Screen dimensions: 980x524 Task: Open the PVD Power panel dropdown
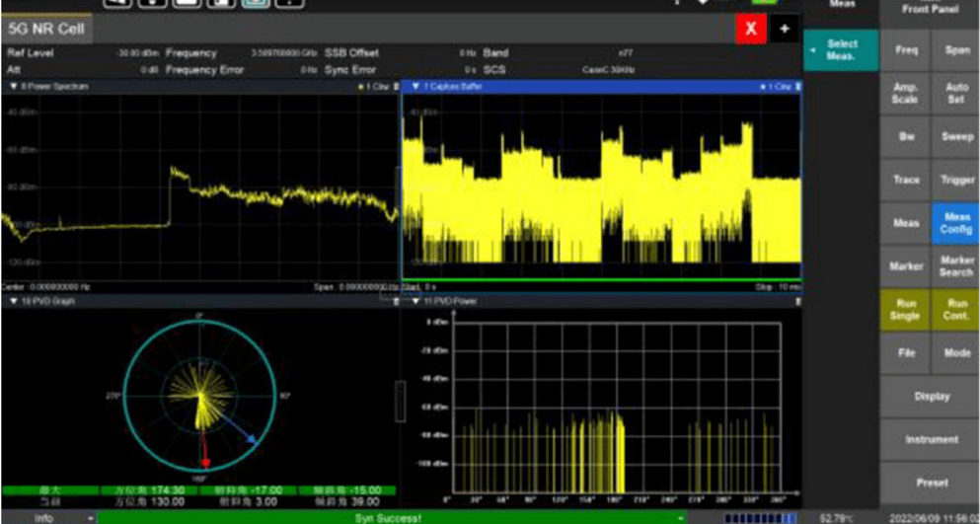415,301
